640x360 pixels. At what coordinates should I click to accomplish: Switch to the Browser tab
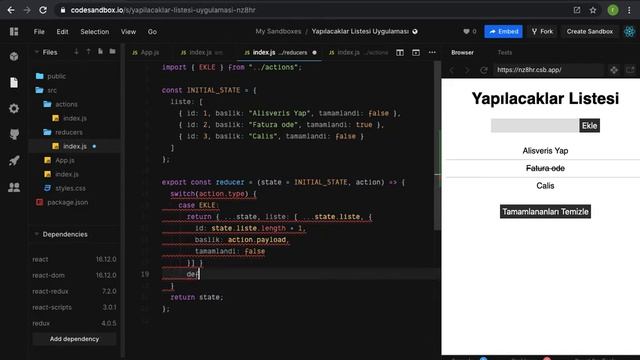coord(462,53)
